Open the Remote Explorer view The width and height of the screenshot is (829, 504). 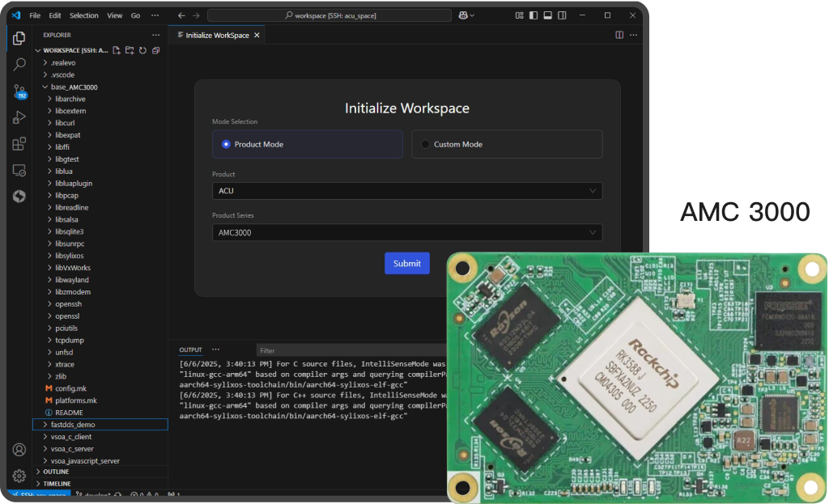[x=19, y=170]
